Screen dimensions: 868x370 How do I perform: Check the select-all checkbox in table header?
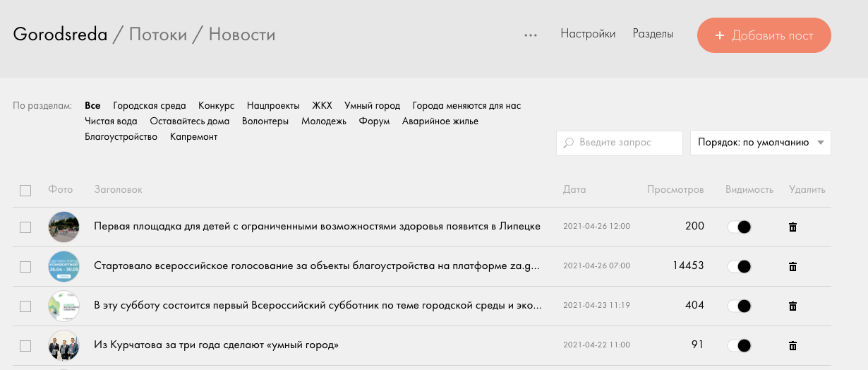(25, 190)
